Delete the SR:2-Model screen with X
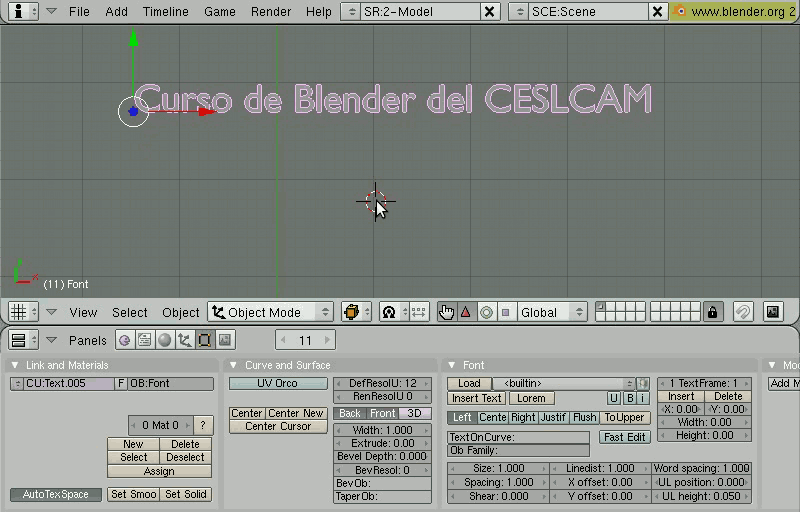This screenshot has width=800, height=512. click(489, 11)
